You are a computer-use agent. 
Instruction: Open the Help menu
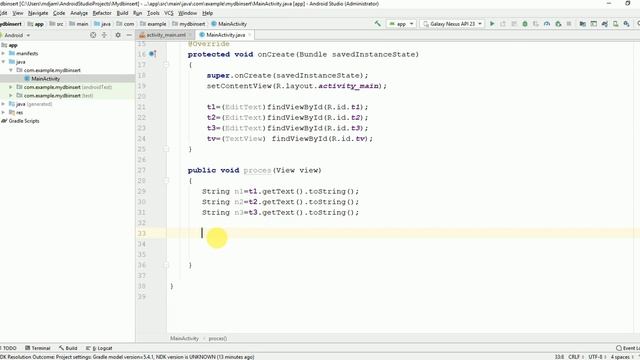(x=207, y=13)
